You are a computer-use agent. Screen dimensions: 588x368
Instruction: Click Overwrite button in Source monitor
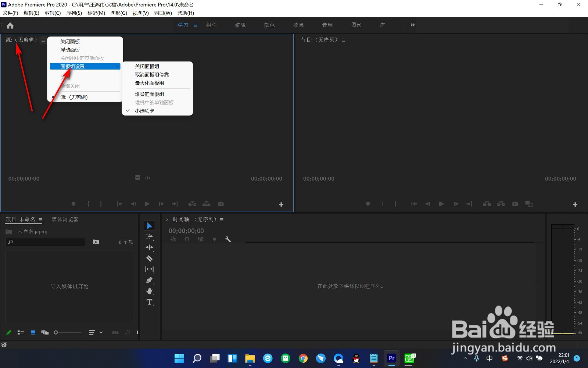(x=207, y=204)
